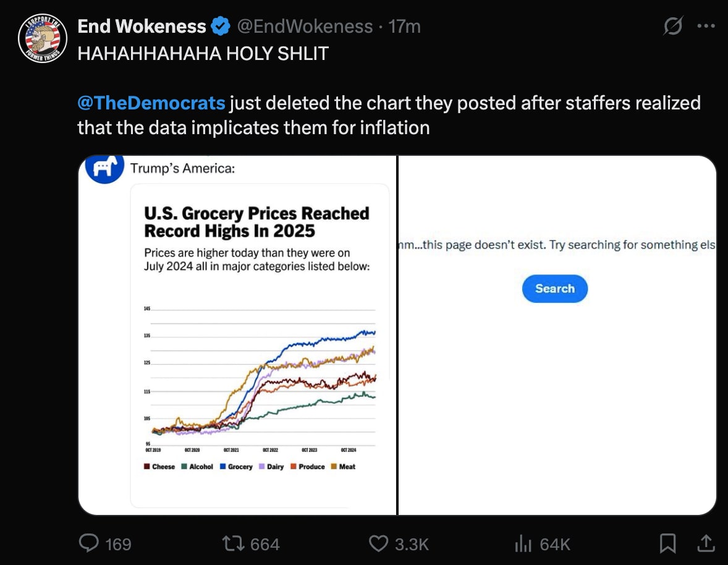
Task: Click the End Wokeness display name
Action: (x=142, y=27)
